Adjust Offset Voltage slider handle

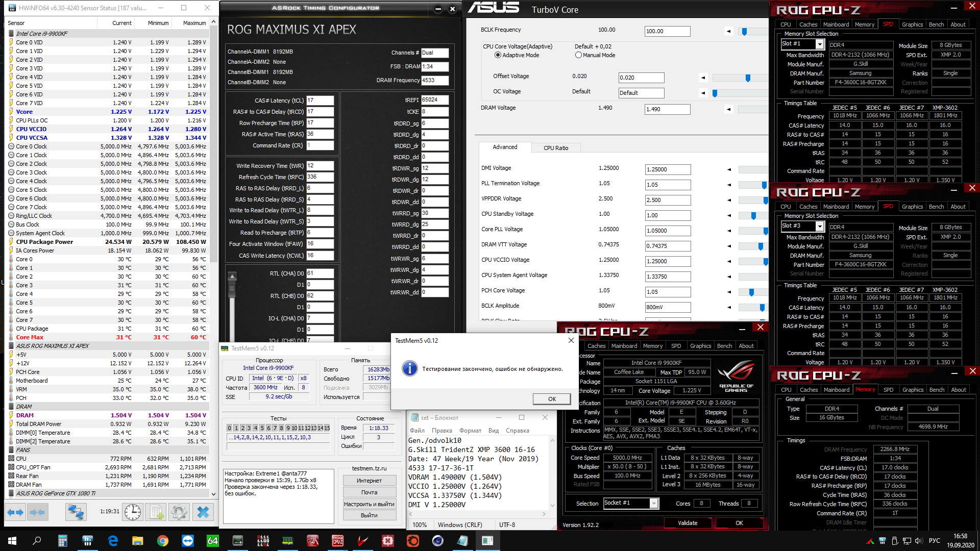pos(748,78)
